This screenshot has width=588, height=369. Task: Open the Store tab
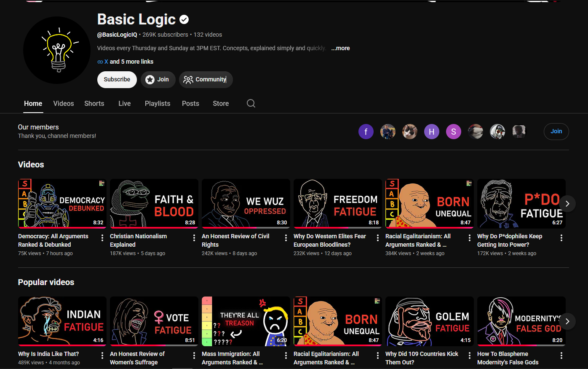[x=221, y=103]
